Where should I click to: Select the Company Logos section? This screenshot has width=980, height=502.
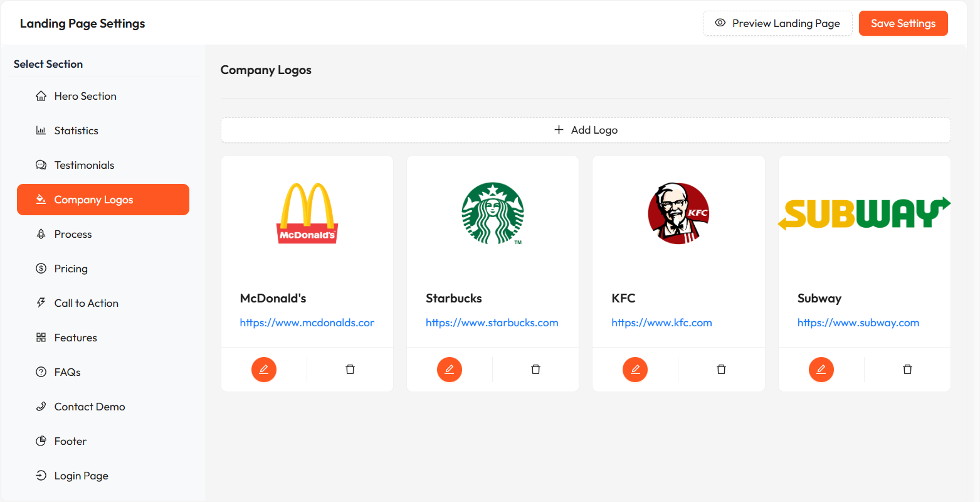click(103, 200)
